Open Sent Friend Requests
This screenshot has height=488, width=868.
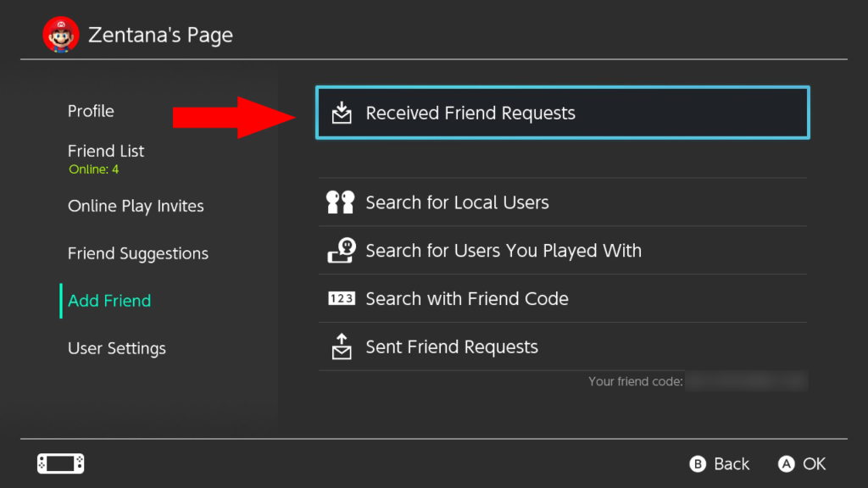tap(563, 347)
